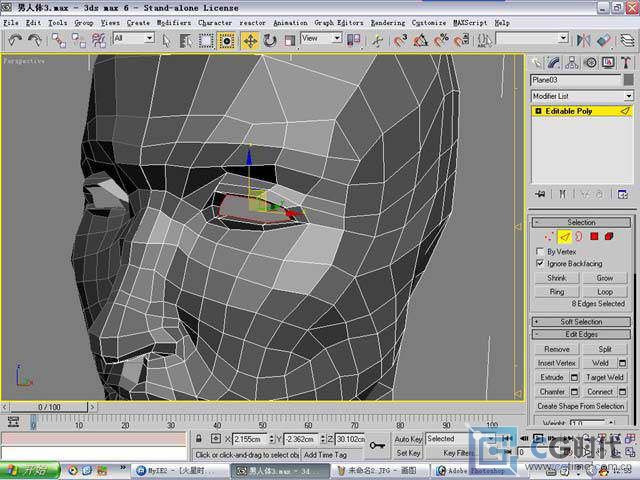The width and height of the screenshot is (640, 480).
Task: Click the Ring selection button
Action: (x=557, y=292)
